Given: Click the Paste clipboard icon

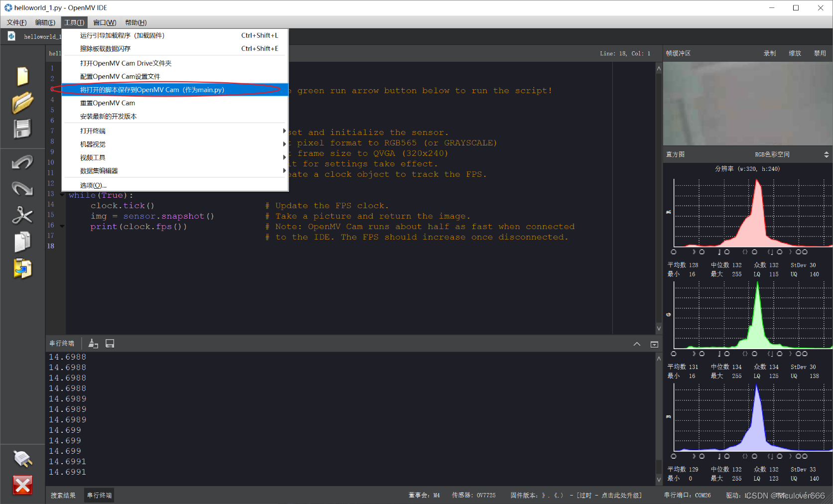Looking at the screenshot, I should click(22, 268).
